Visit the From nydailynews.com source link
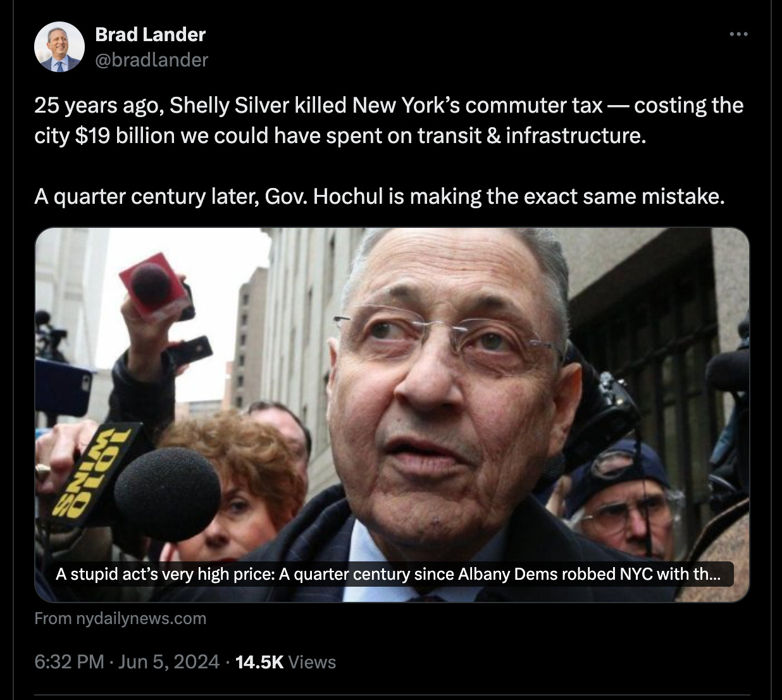Image resolution: width=782 pixels, height=700 pixels. tap(120, 618)
